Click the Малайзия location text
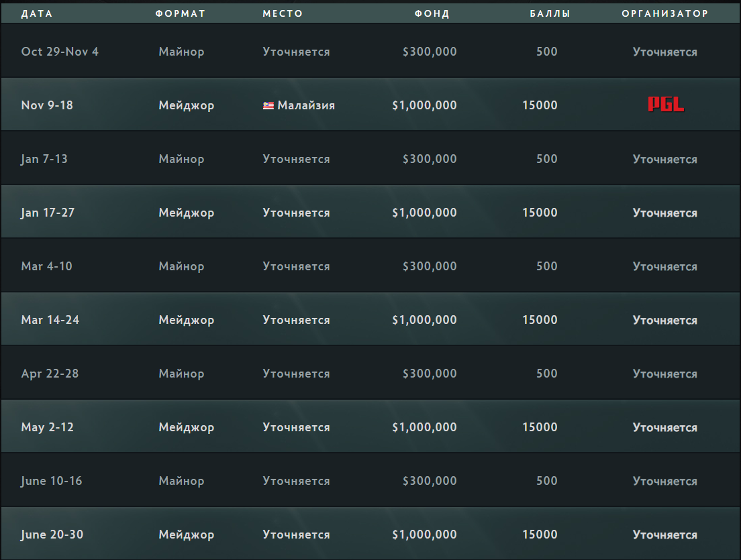This screenshot has height=560, width=741. pos(306,105)
